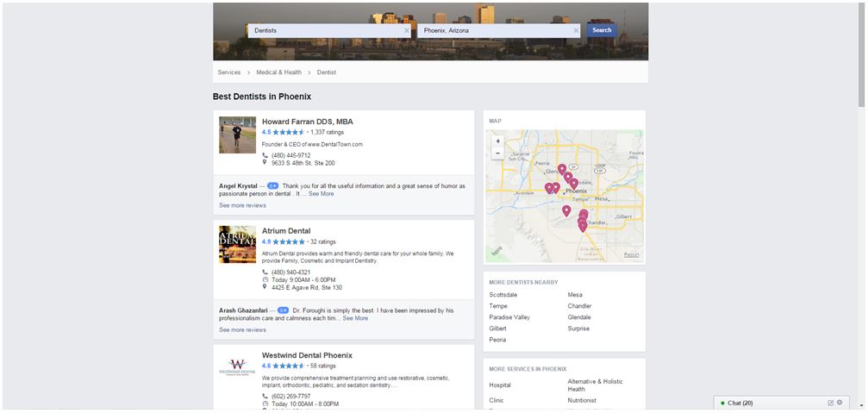Select the map pin nearest the Glendale label
This screenshot has width=868, height=413.
point(562,168)
